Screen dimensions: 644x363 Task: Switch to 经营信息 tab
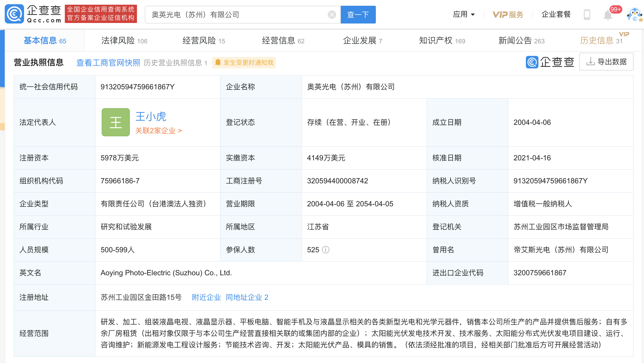coord(283,41)
